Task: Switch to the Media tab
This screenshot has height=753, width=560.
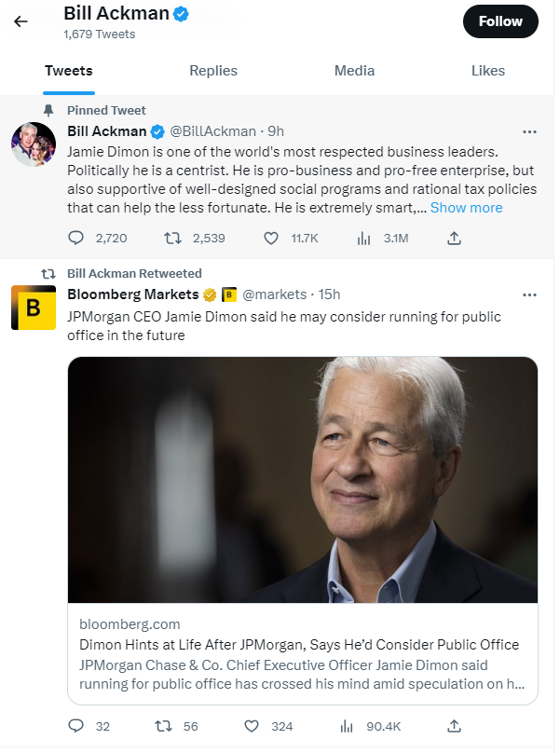Action: pyautogui.click(x=354, y=71)
